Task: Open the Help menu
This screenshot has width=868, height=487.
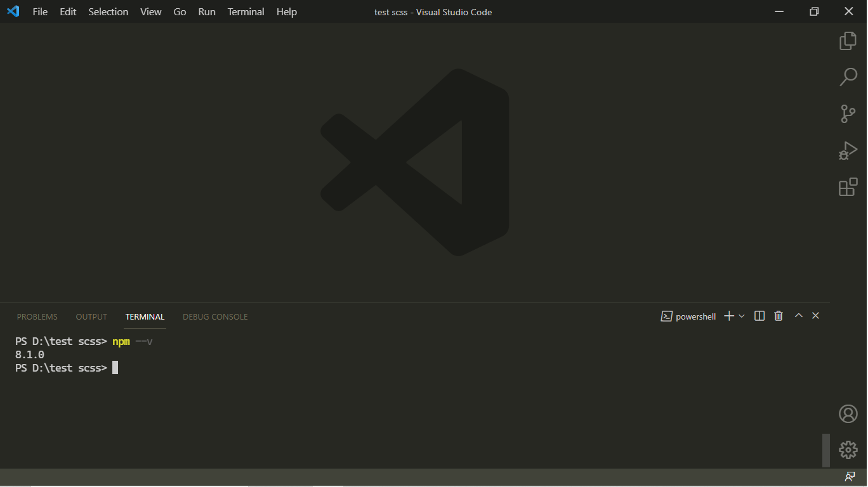Action: click(287, 11)
